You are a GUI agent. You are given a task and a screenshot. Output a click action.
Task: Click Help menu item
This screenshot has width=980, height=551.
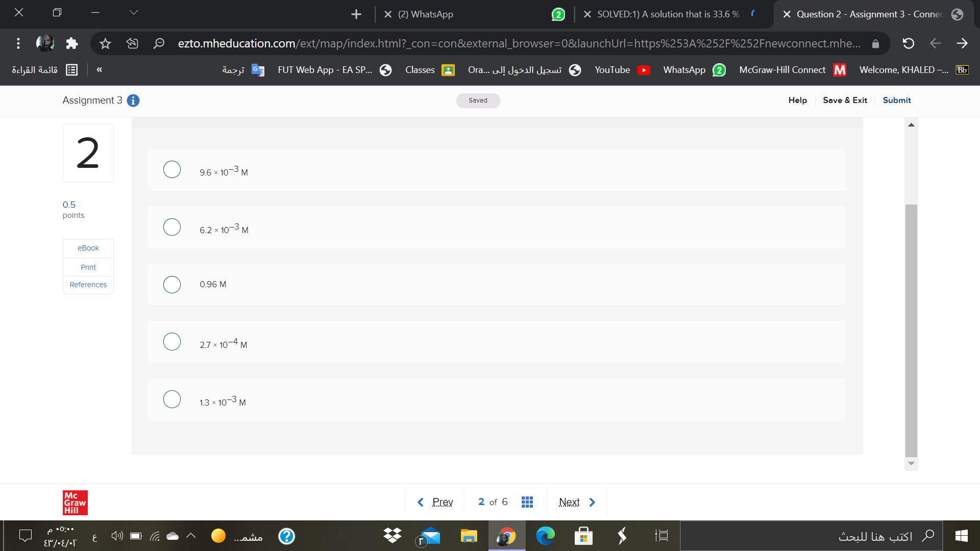[798, 100]
